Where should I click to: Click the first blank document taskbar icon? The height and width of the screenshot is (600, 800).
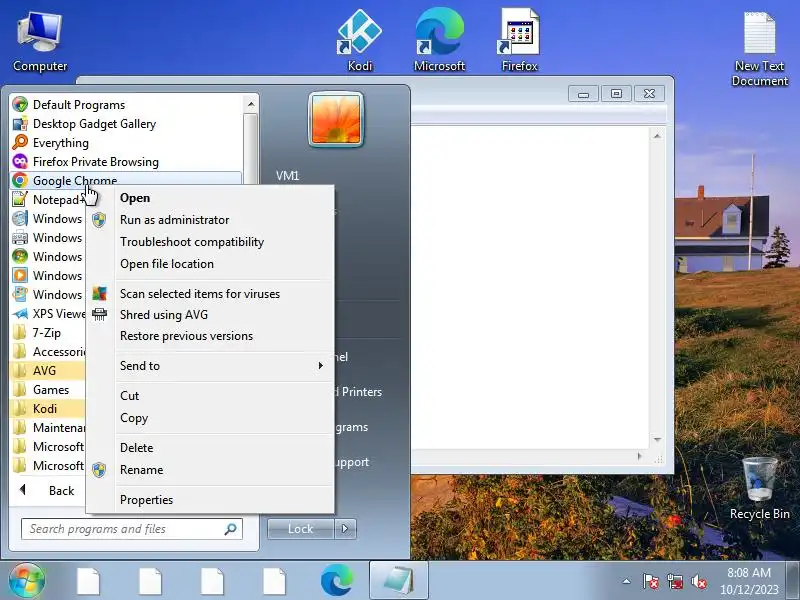(x=89, y=581)
